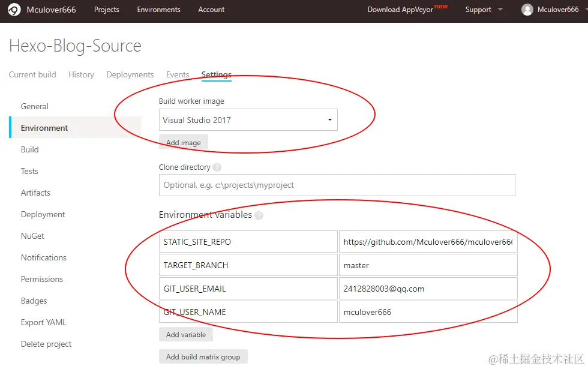Click Add build matrix group button
This screenshot has height=369, width=588.
pos(203,356)
